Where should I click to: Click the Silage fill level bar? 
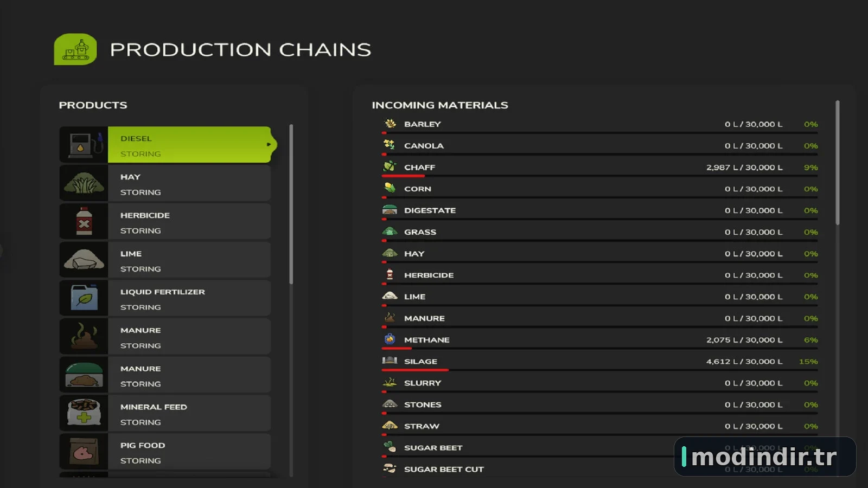pos(599,370)
